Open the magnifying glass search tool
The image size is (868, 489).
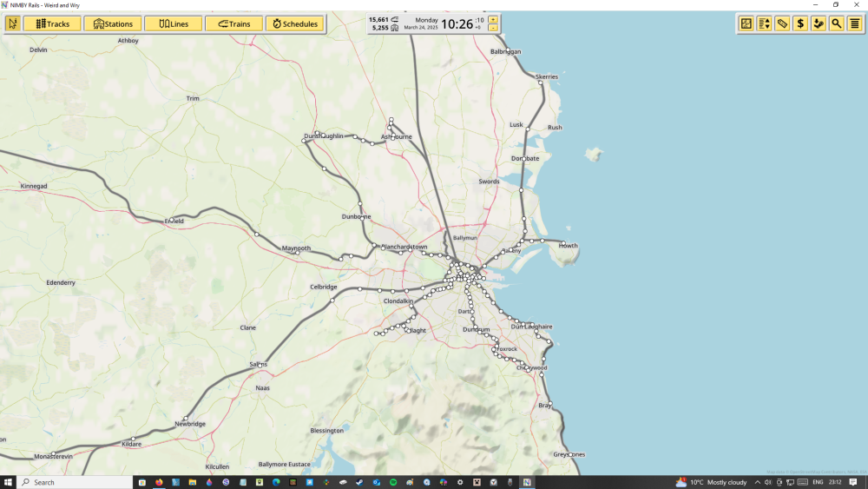click(837, 23)
